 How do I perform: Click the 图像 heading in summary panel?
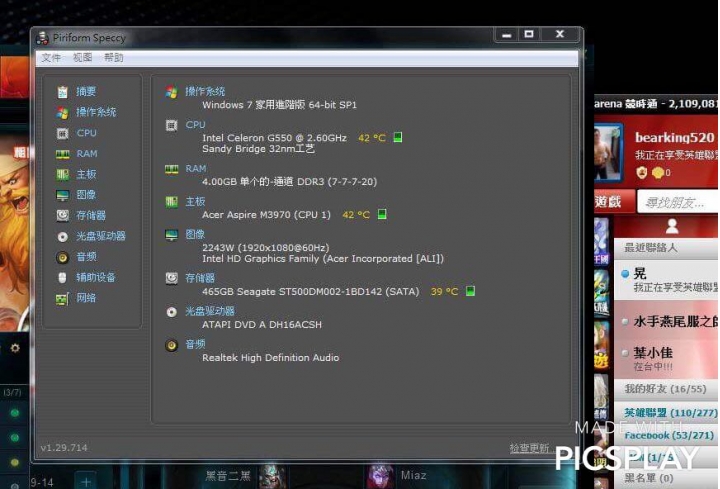click(x=195, y=234)
